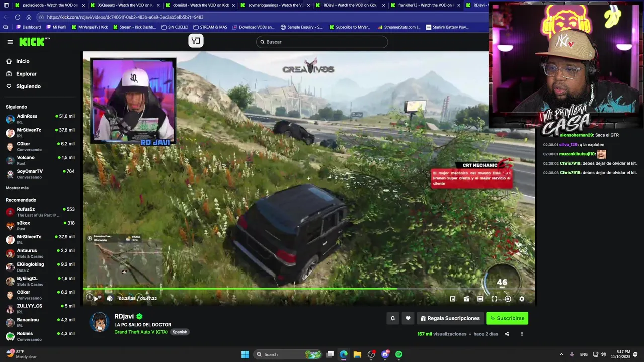The width and height of the screenshot is (644, 362).
Task: Toggle theater mode
Action: click(x=480, y=299)
